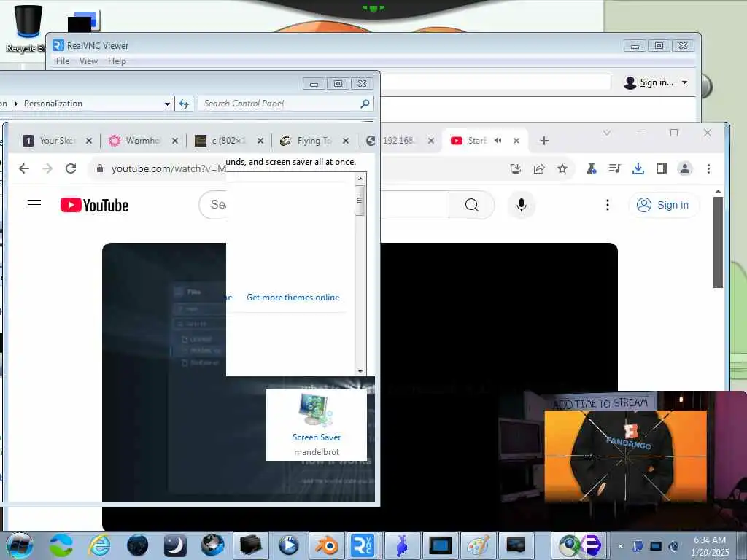Image resolution: width=747 pixels, height=560 pixels.
Task: Open the File menu in RealVNC Viewer
Action: [63, 61]
